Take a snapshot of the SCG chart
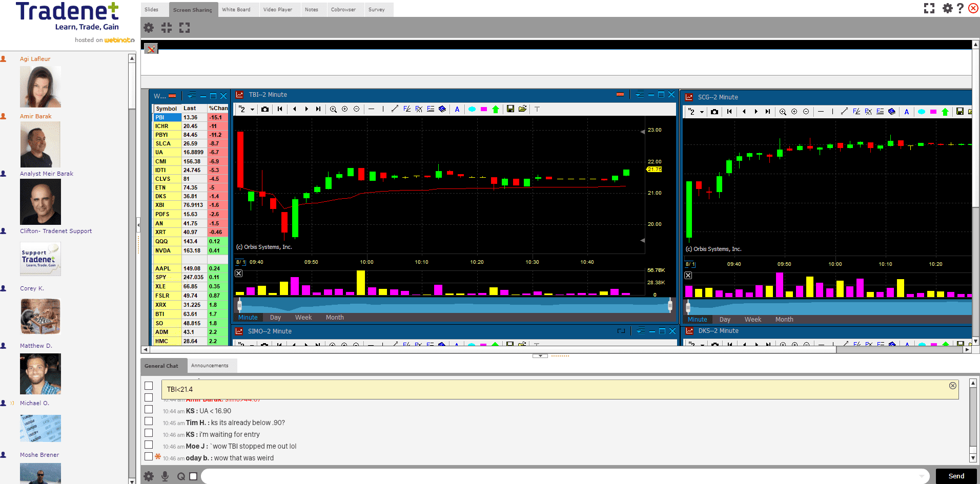 tap(714, 112)
